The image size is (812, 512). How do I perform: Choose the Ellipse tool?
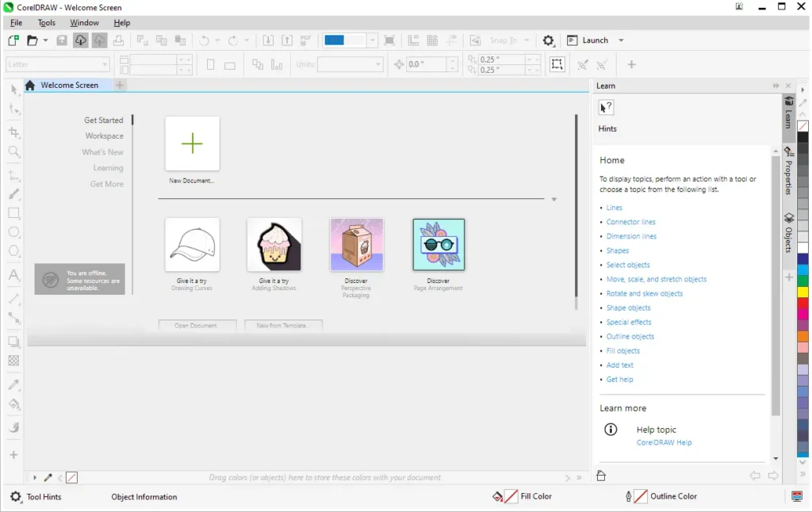point(13,233)
